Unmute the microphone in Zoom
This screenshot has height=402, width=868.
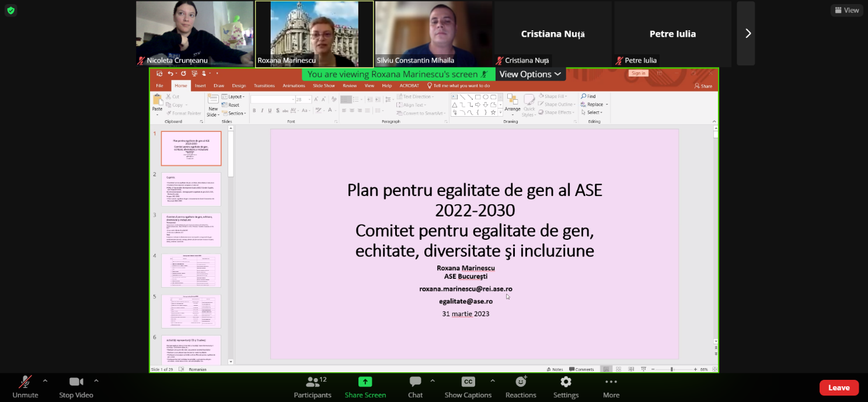point(25,387)
